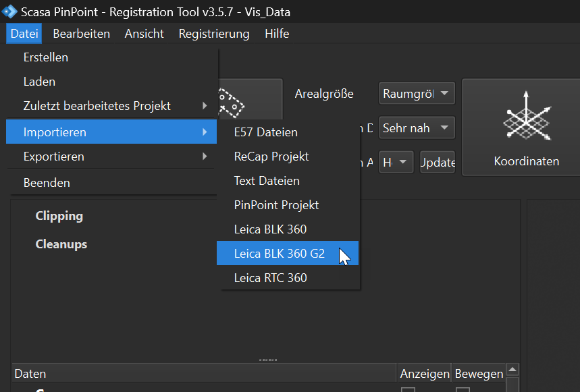Click the Bewegen column header

pyautogui.click(x=479, y=374)
